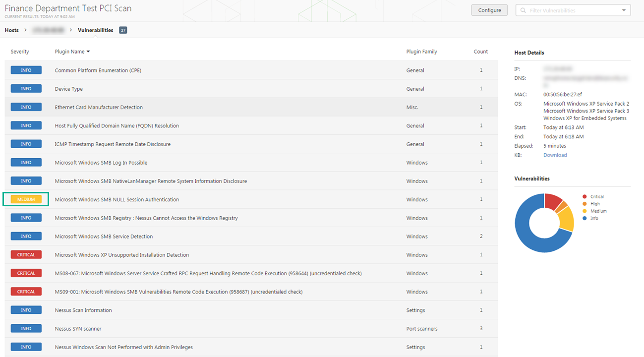Open Microsoft Windows SMB Service Detection row
Viewport: 644px width, 357px height.
coord(104,237)
